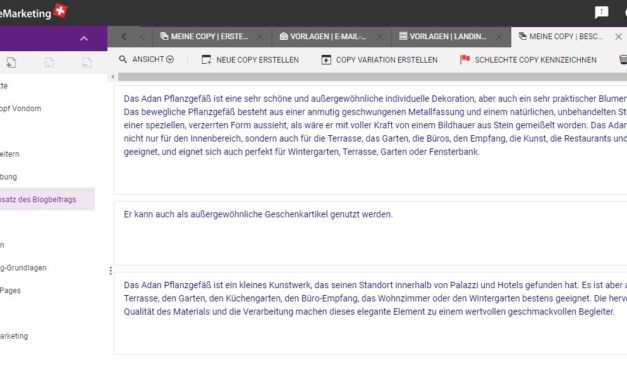The image size is (627, 376).
Task: Select copy block 'Er kann auch als außergewöhnliche'
Action: coord(370,233)
